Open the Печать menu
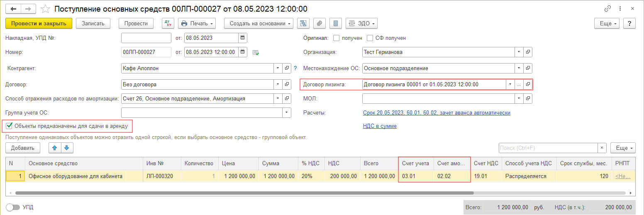This screenshot has width=644, height=215. 197,24
